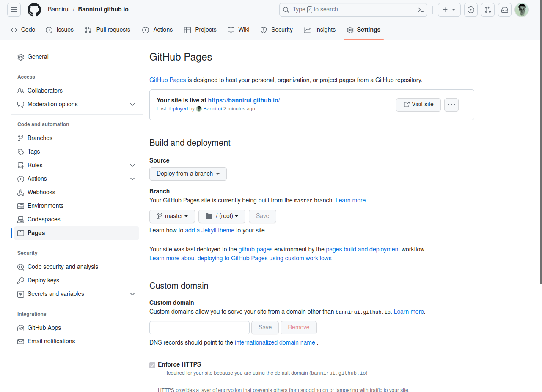Open the Deploy from a branch dropdown
This screenshot has height=392, width=542.
point(188,174)
